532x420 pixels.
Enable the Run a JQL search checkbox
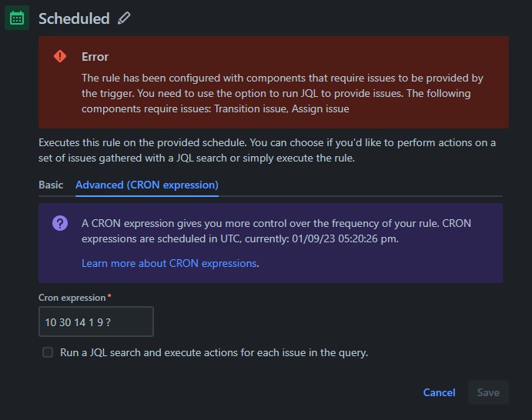[48, 352]
